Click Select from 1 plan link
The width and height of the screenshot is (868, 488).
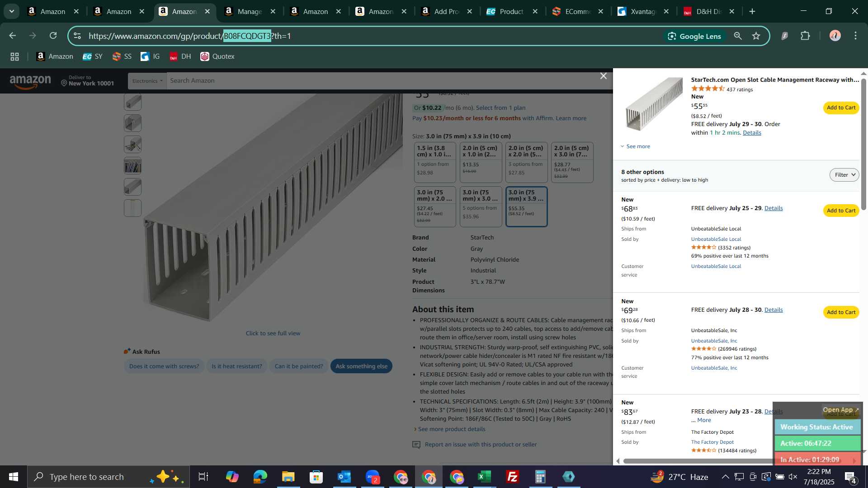click(500, 108)
